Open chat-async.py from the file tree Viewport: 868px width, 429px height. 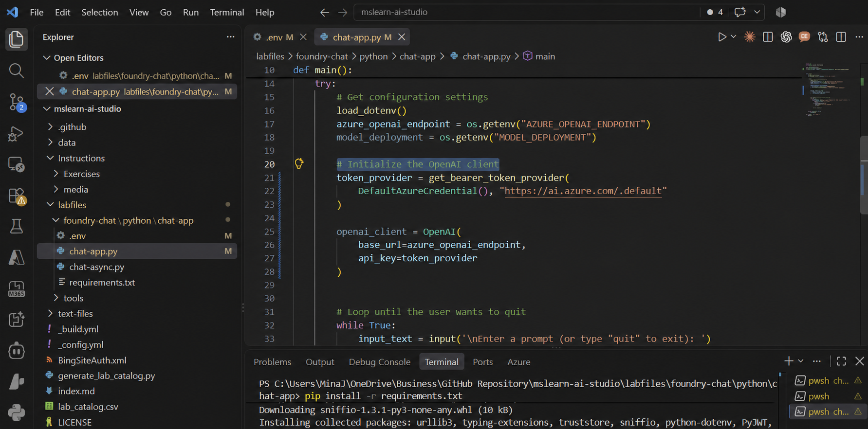point(96,267)
